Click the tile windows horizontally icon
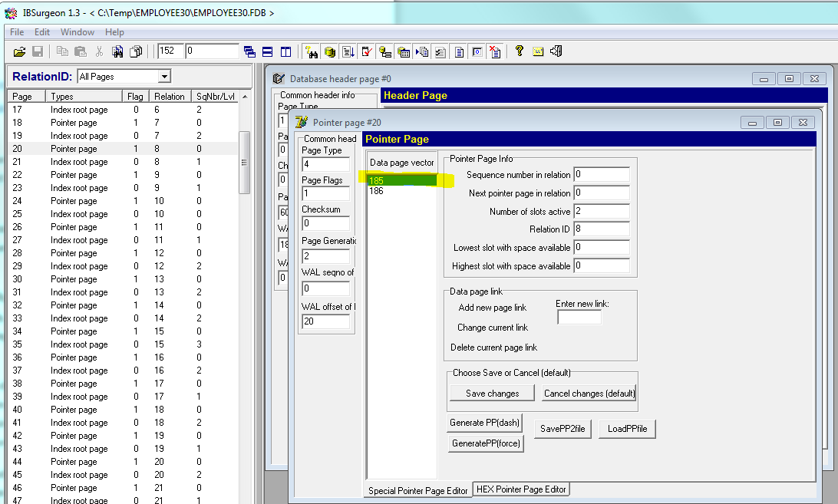 (x=268, y=51)
